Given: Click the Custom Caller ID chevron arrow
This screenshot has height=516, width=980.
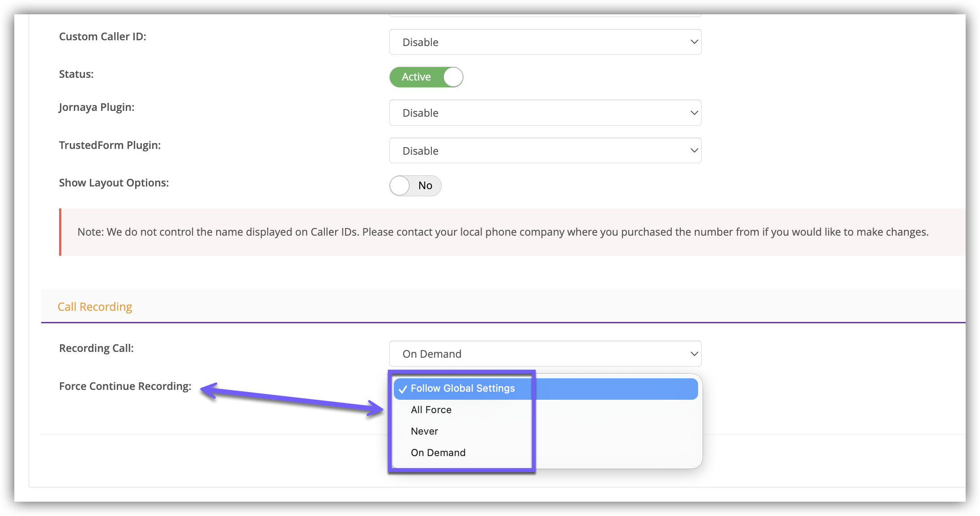Looking at the screenshot, I should point(694,42).
